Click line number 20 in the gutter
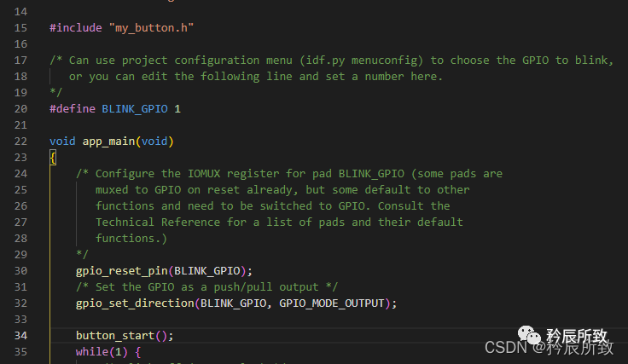Viewport: 628px width, 364px height. (21, 109)
